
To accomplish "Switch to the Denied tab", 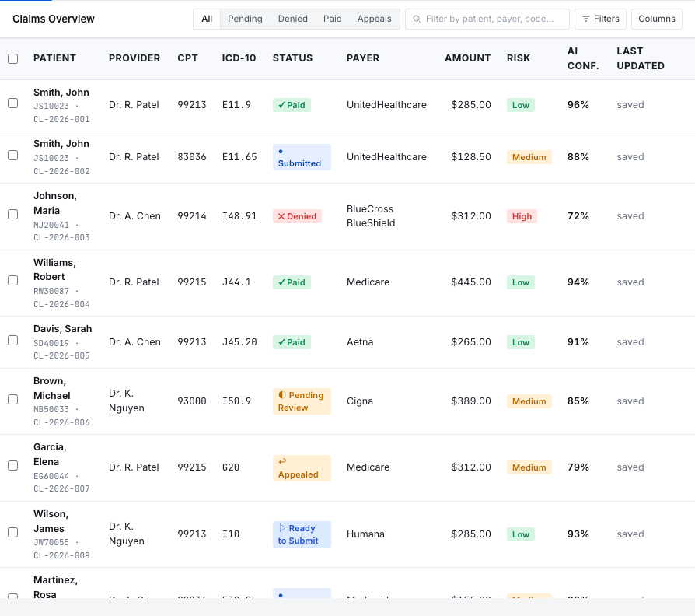I will click(292, 19).
